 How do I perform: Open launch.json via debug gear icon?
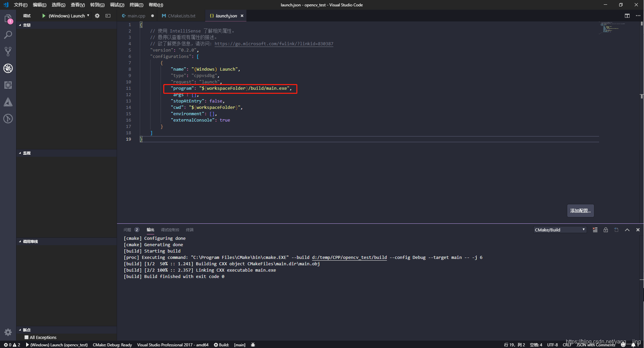click(x=97, y=16)
